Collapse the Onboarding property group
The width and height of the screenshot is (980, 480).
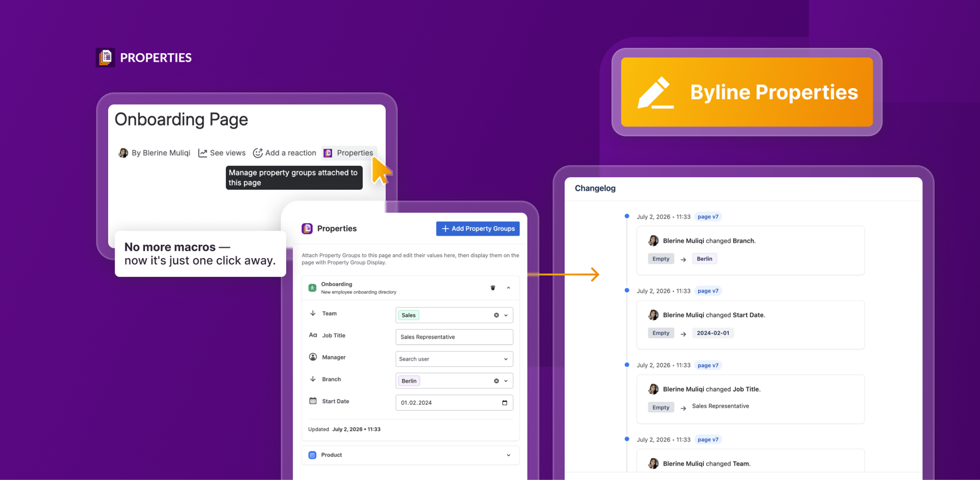(x=508, y=288)
